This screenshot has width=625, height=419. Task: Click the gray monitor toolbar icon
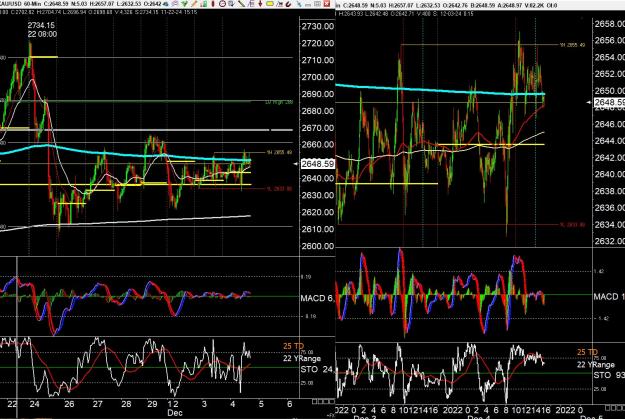coord(232,4)
